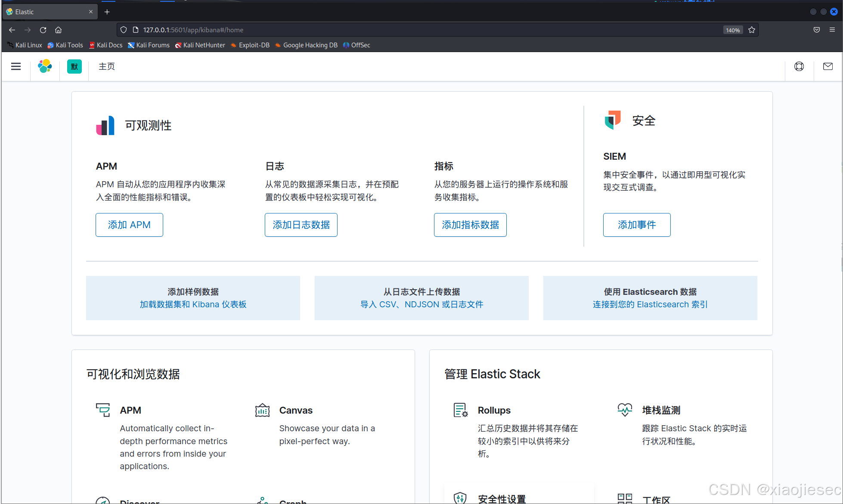843x504 pixels.
Task: Click the 指标 heading text
Action: tap(444, 166)
